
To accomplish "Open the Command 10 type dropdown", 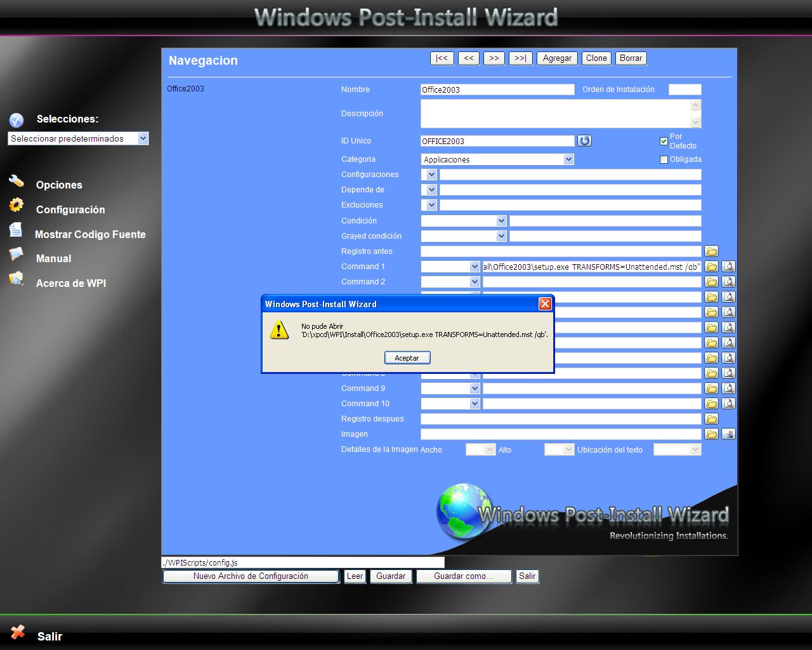I will 450,404.
